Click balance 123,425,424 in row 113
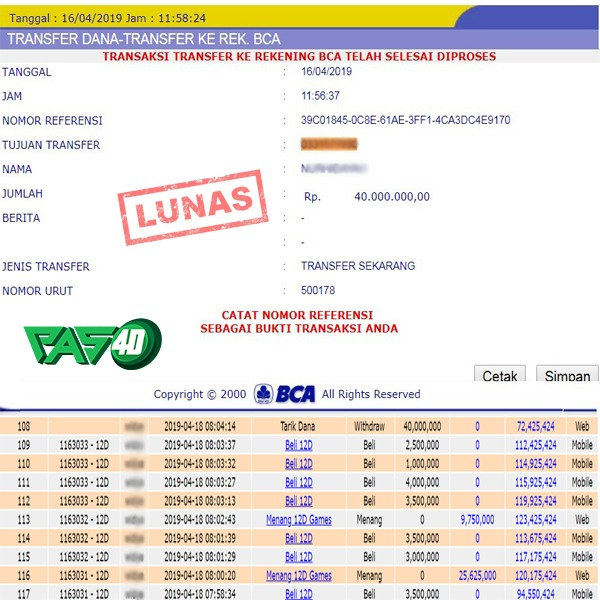The width and height of the screenshot is (600, 600). (535, 520)
